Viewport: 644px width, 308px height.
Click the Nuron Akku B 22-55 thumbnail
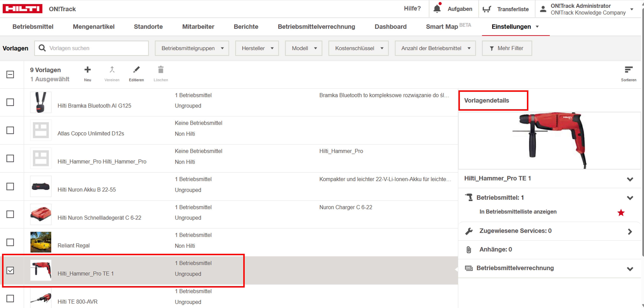point(41,186)
